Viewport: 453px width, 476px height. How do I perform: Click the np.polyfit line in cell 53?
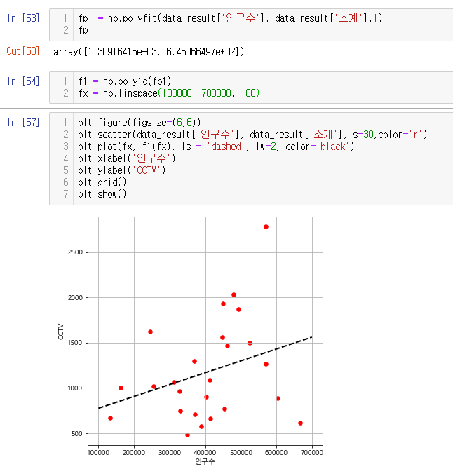[x=231, y=18]
